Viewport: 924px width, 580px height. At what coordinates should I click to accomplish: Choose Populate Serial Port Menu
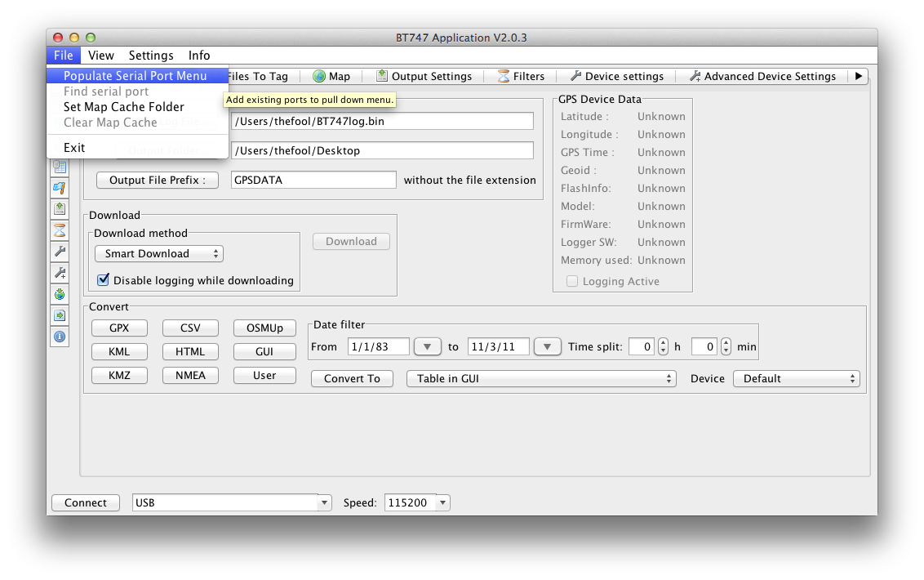pyautogui.click(x=137, y=75)
